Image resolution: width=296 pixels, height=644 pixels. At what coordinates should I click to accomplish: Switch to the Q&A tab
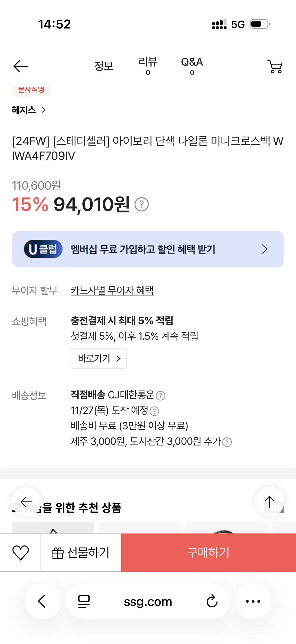192,66
